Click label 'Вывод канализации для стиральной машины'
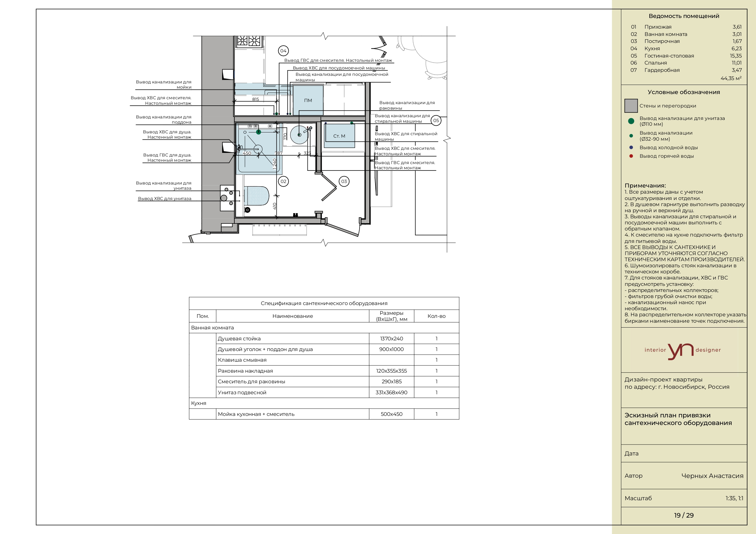756x534 pixels. (402, 118)
